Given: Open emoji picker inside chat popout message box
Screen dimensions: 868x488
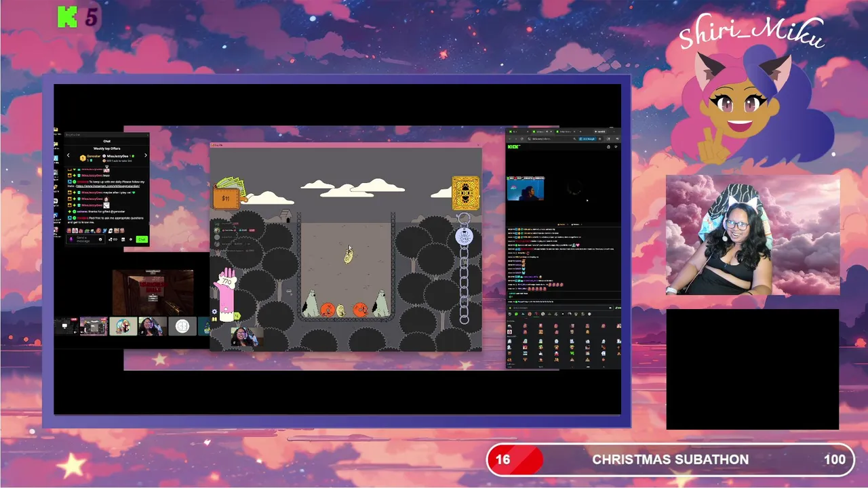Looking at the screenshot, I should click(x=100, y=239).
